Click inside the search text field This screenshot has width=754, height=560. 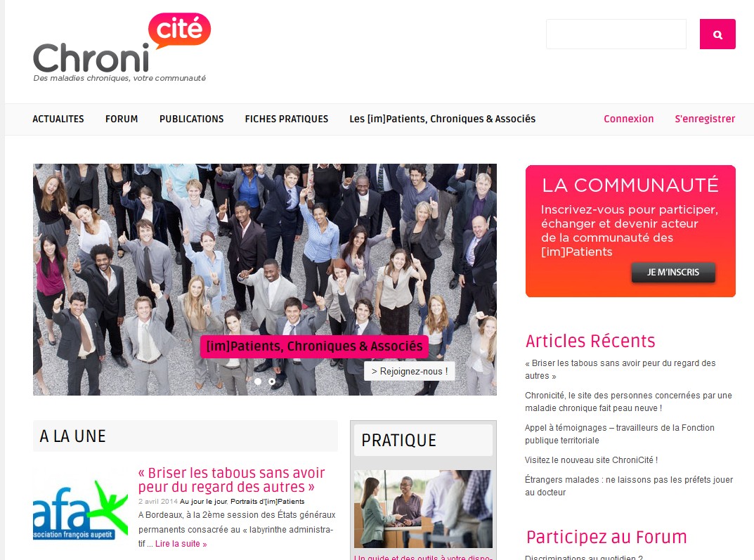click(x=616, y=34)
